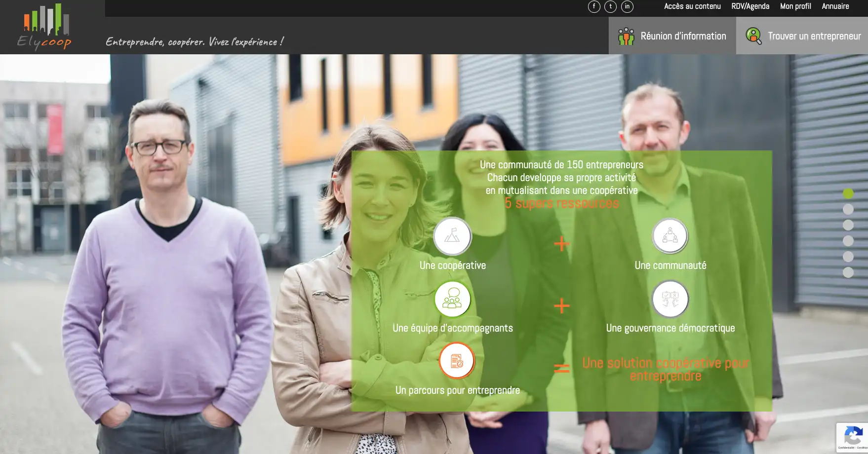Open RDV/Agenda menu item
Viewport: 868px width, 454px height.
750,6
